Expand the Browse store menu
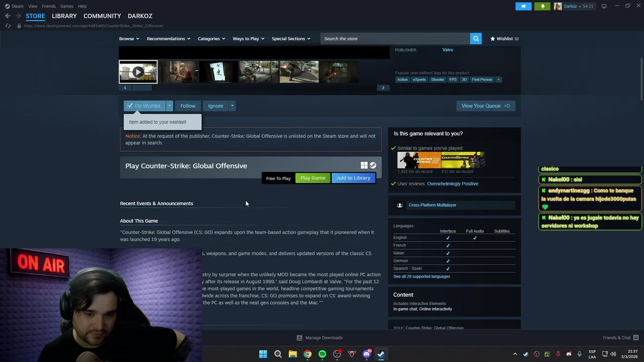Viewport: 644px width, 362px height. pos(129,39)
